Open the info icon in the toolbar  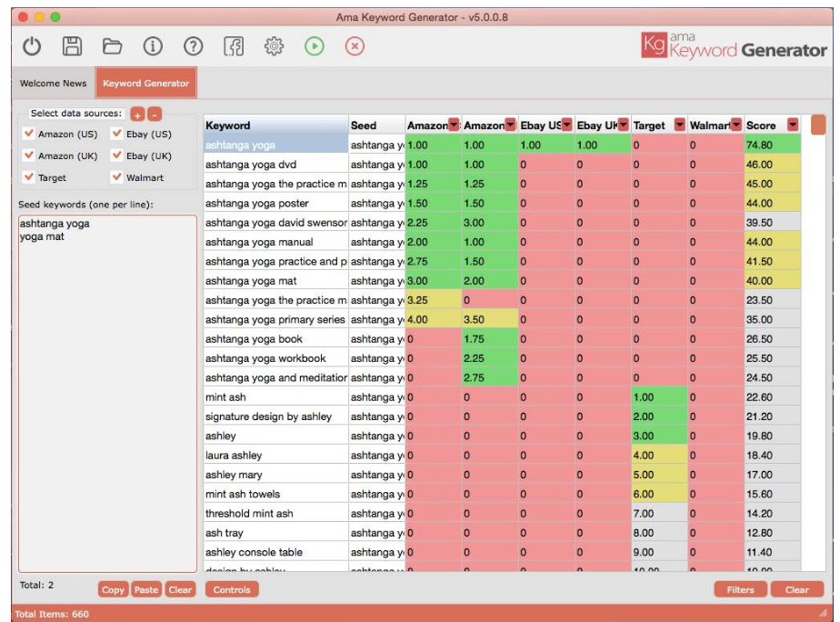tap(153, 46)
